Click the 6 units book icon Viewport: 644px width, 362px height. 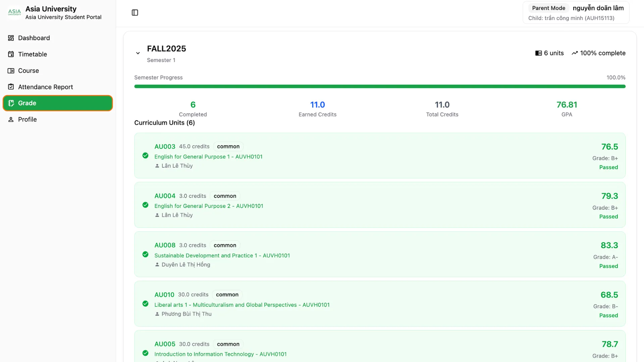tap(538, 53)
